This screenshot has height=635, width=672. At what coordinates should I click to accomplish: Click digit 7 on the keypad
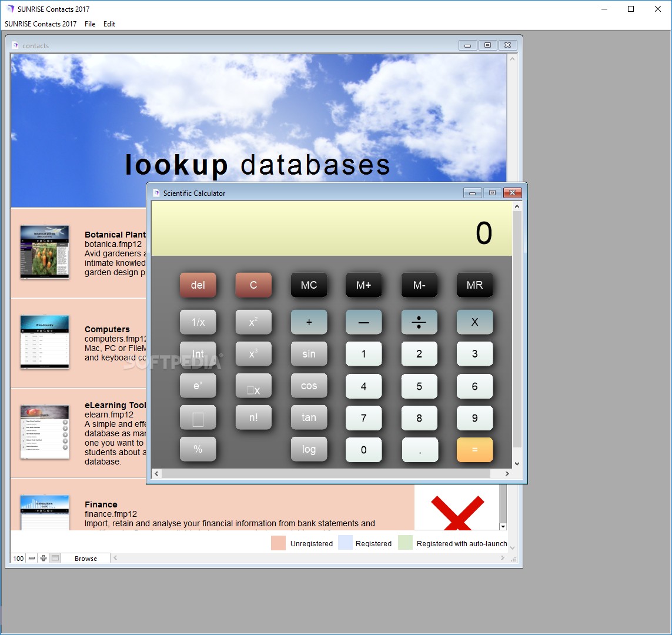click(x=363, y=418)
